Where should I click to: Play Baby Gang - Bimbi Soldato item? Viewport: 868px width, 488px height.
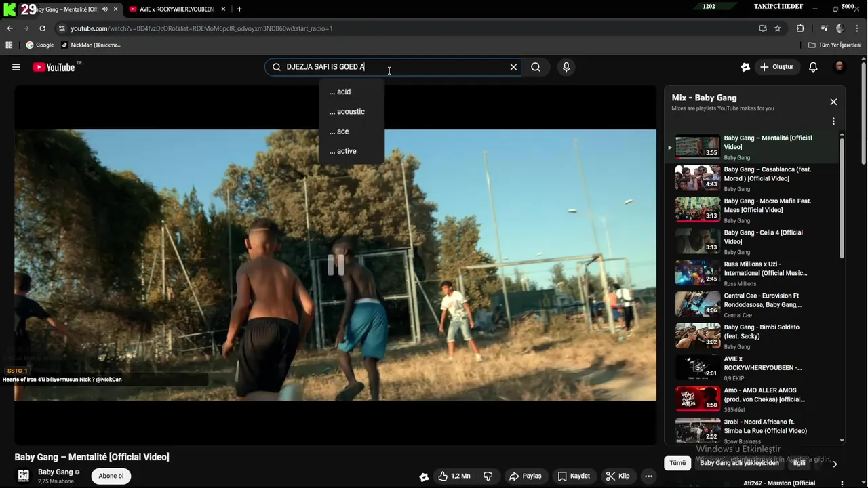[751, 336]
